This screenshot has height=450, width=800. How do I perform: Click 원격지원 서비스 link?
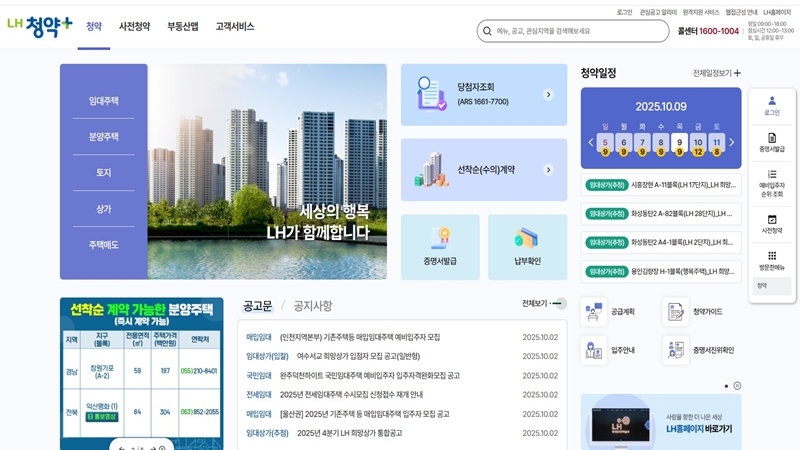click(701, 12)
